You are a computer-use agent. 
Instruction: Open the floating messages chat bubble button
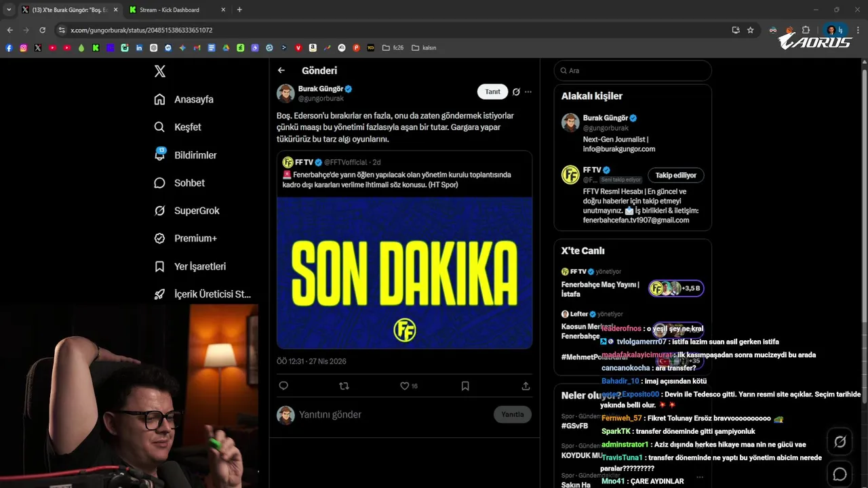click(x=840, y=474)
